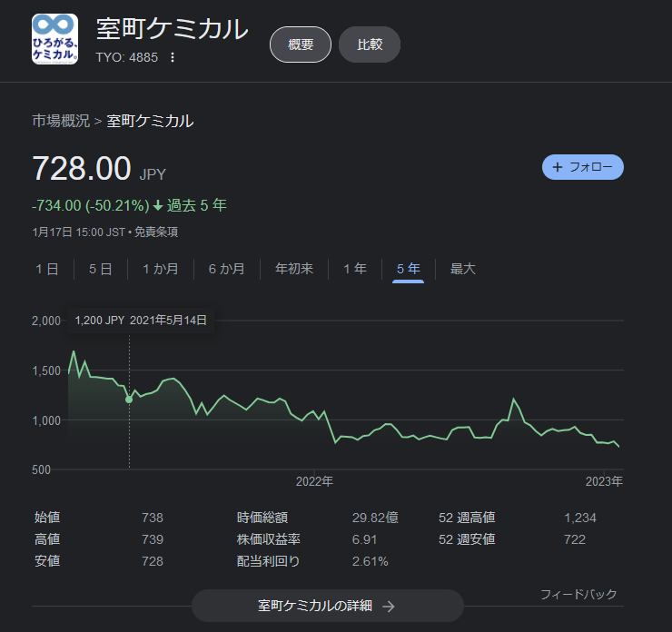Click the 市場概況 breadcrumb link
Image resolution: width=672 pixels, height=632 pixels.
(x=61, y=121)
